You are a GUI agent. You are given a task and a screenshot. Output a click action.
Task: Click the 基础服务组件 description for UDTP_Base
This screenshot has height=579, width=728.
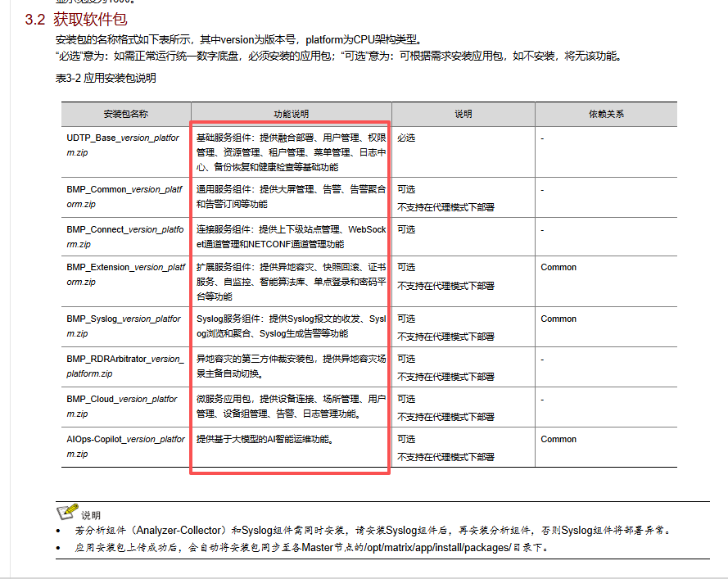point(291,152)
